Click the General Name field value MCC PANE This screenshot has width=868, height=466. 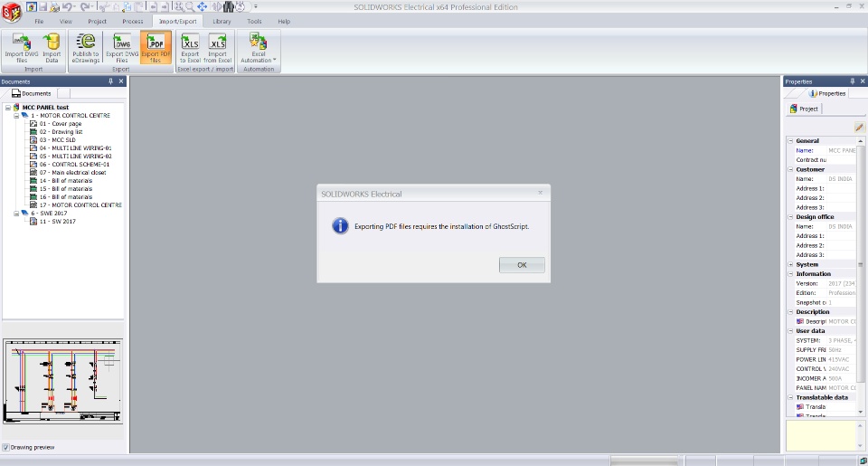(x=842, y=150)
